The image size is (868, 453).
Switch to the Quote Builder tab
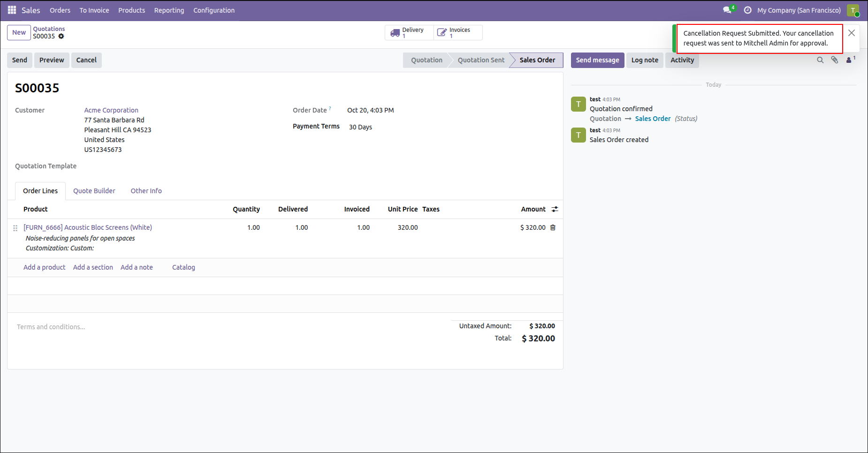click(94, 191)
